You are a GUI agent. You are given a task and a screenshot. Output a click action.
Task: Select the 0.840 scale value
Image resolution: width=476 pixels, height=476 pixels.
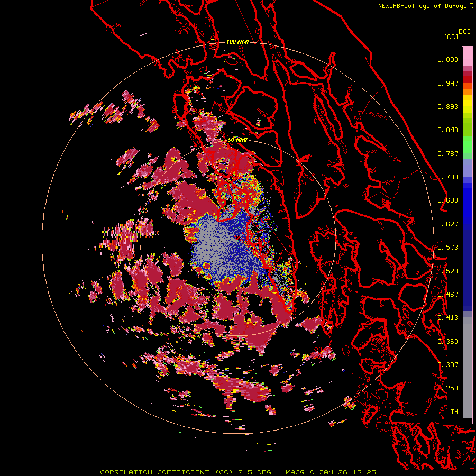coord(448,130)
